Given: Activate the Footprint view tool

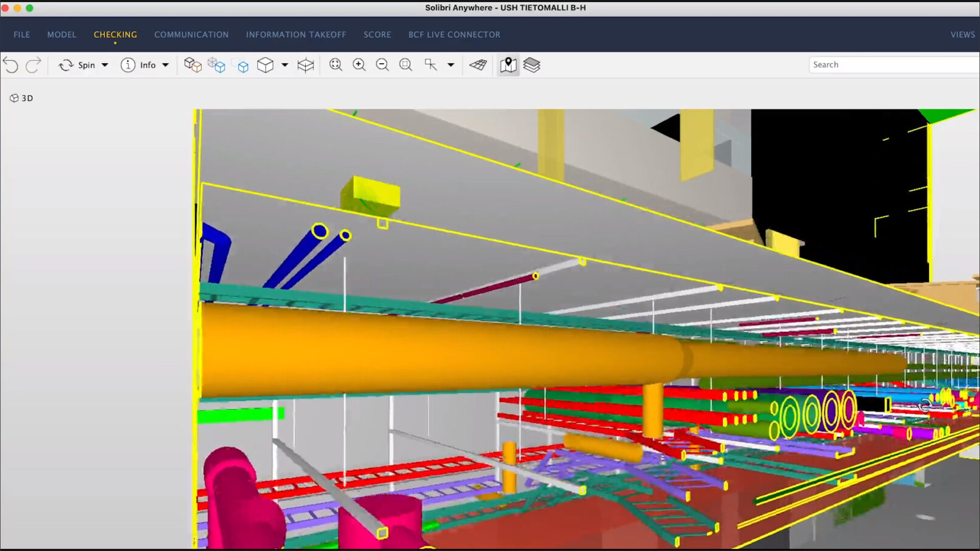Looking at the screenshot, I should (478, 64).
